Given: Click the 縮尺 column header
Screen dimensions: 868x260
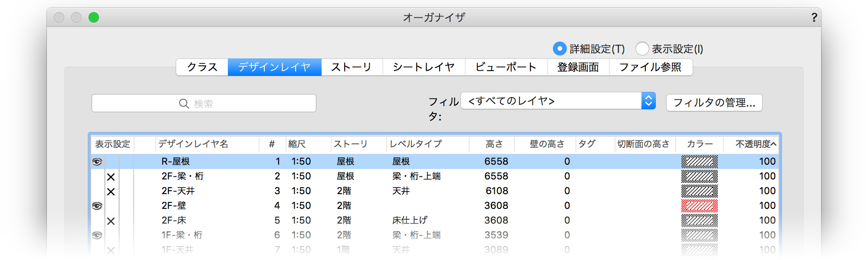Looking at the screenshot, I should coord(308,144).
